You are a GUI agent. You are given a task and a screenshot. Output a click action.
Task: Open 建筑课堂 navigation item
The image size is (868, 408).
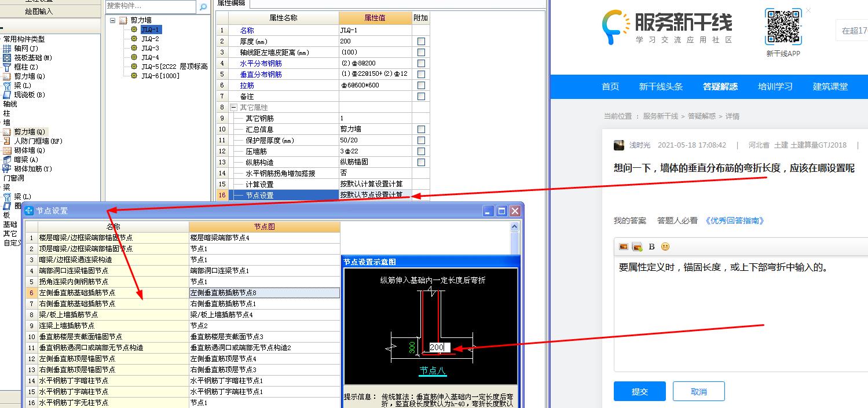[x=830, y=87]
